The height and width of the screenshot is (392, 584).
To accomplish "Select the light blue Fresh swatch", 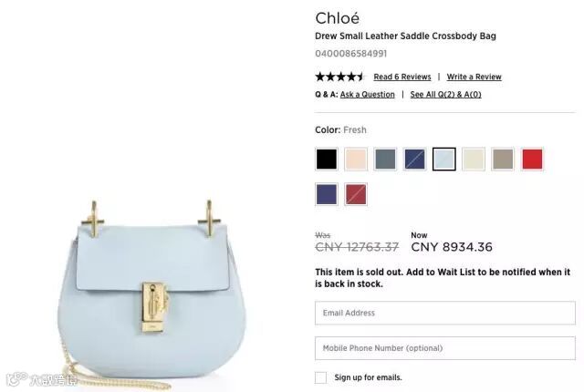I will pos(444,160).
